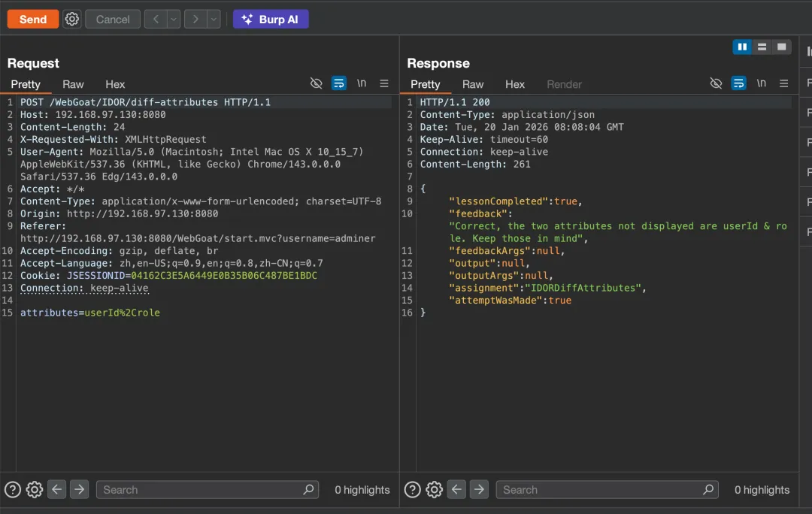The image size is (812, 514).
Task: Jump to next match in Request search
Action: [x=79, y=489]
